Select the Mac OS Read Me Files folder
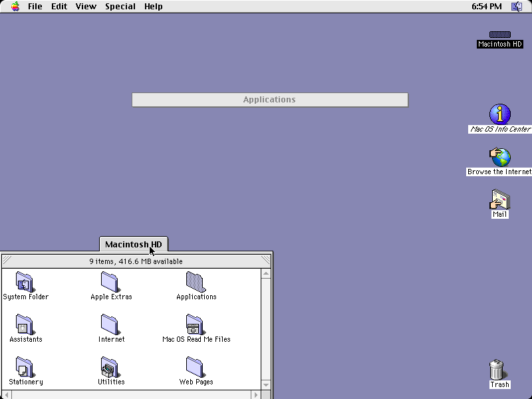532x399 pixels. 195,325
